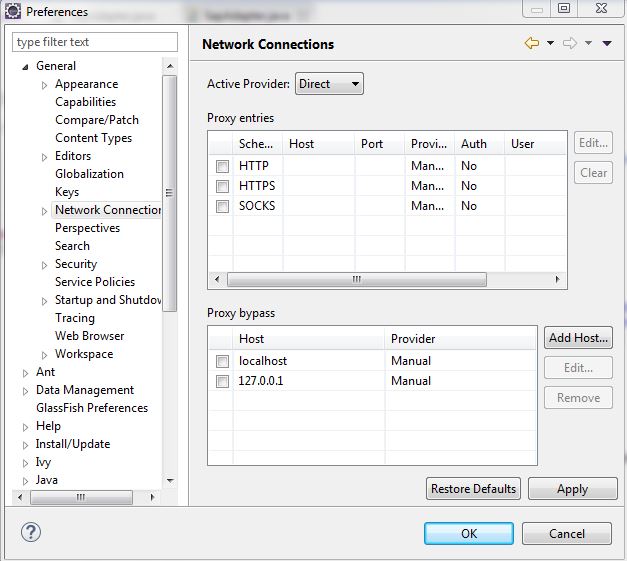The width and height of the screenshot is (627, 561).
Task: Open the Active Provider combo box
Action: (329, 84)
